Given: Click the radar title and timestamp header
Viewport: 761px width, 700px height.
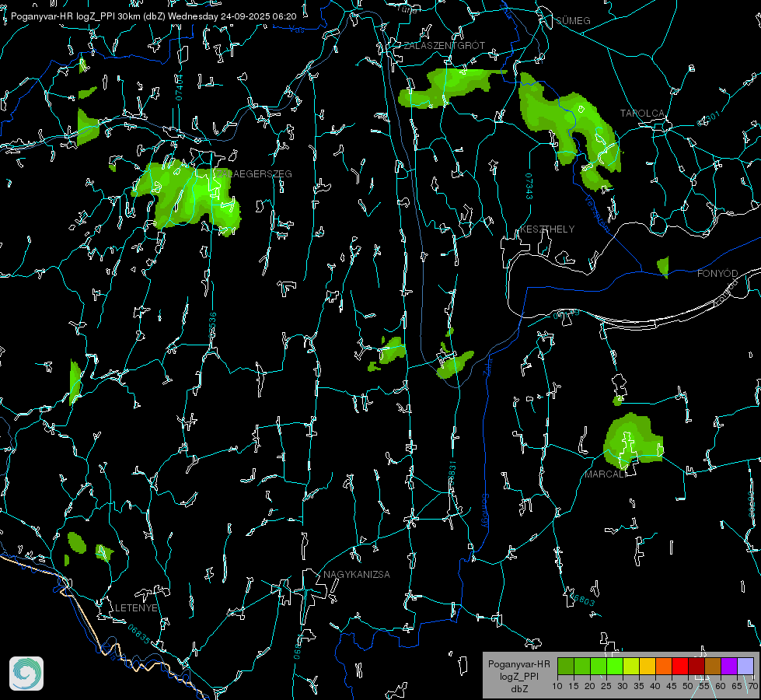Looking at the screenshot, I should click(x=153, y=16).
